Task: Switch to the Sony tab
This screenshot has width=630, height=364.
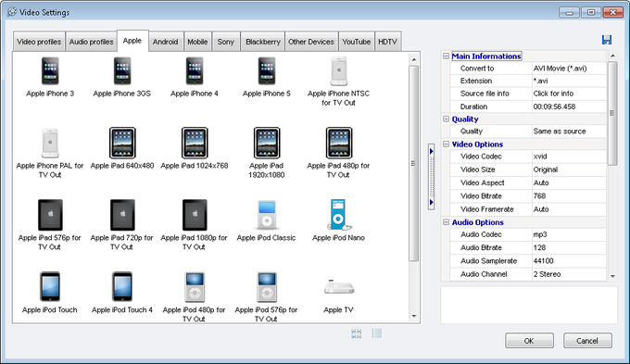Action: [x=226, y=42]
